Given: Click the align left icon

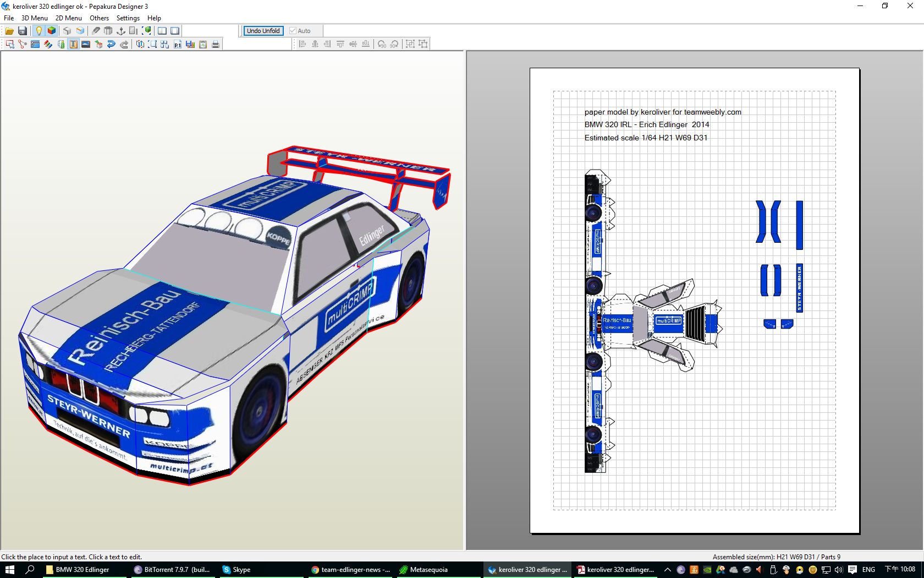Looking at the screenshot, I should pos(302,45).
